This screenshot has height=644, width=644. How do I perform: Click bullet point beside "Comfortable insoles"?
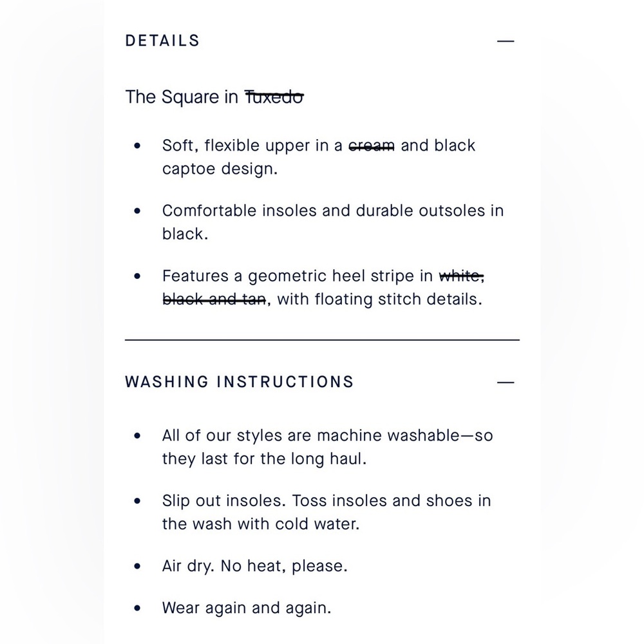(137, 211)
